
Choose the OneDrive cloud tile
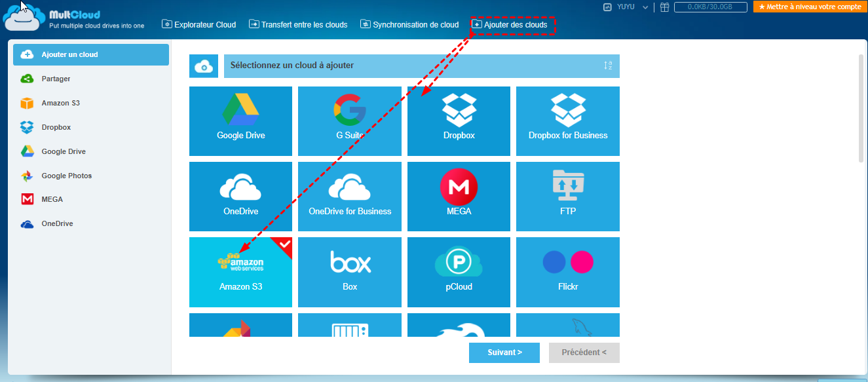coord(240,197)
